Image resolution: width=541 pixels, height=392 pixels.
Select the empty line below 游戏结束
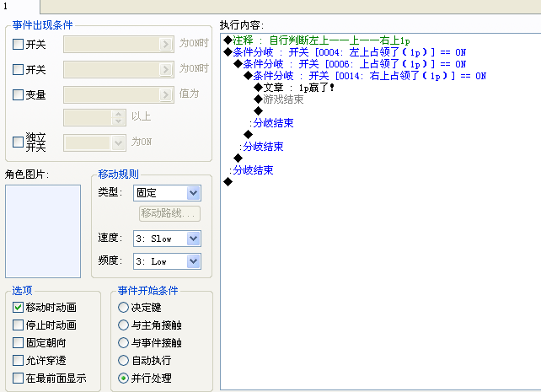259,111
